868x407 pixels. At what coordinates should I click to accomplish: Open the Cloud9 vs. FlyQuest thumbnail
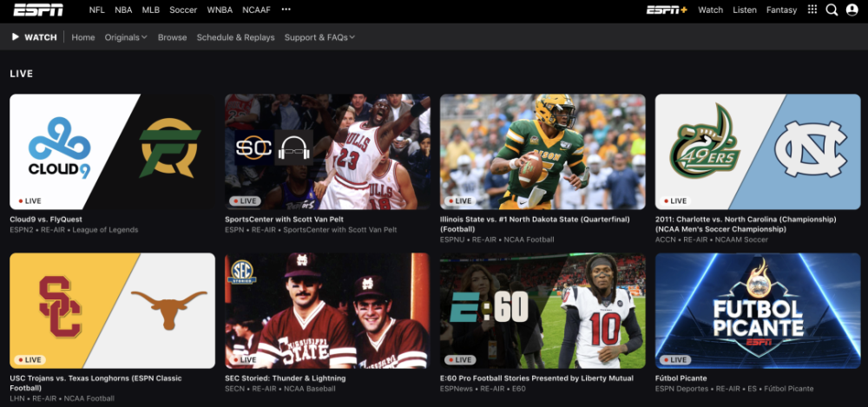click(112, 152)
